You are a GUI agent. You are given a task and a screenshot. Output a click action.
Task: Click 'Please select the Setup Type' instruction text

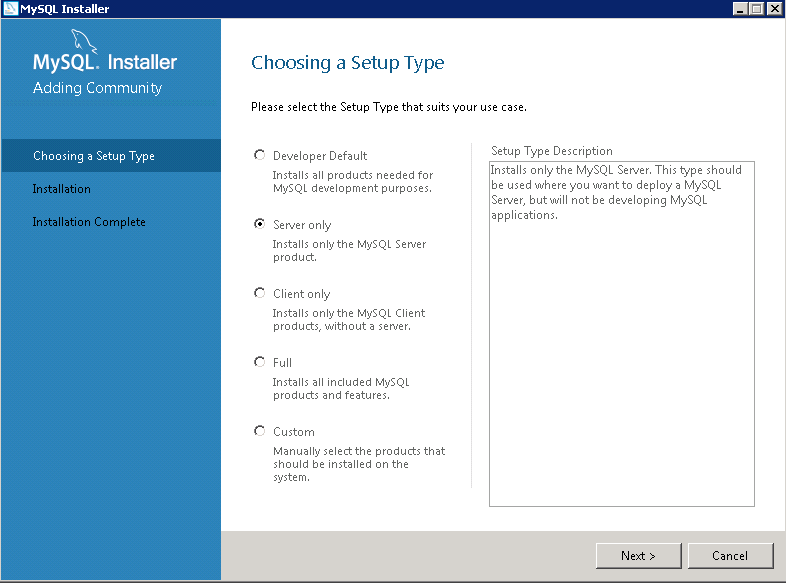click(x=389, y=107)
